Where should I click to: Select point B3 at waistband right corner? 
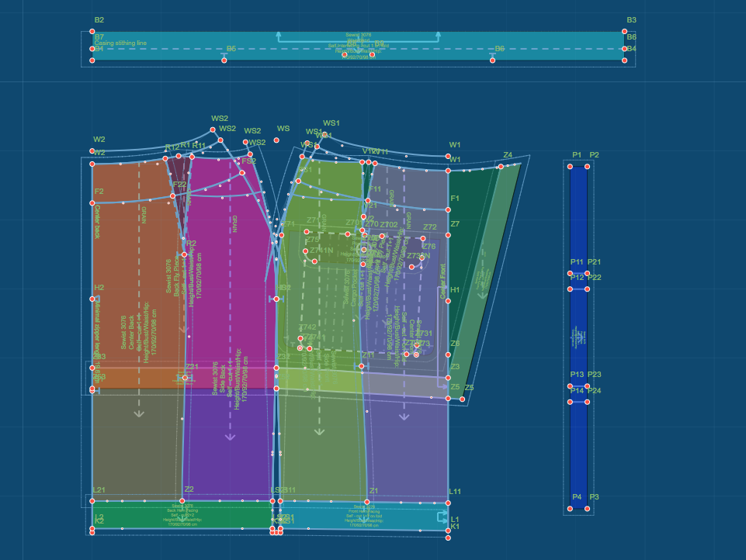pos(625,32)
